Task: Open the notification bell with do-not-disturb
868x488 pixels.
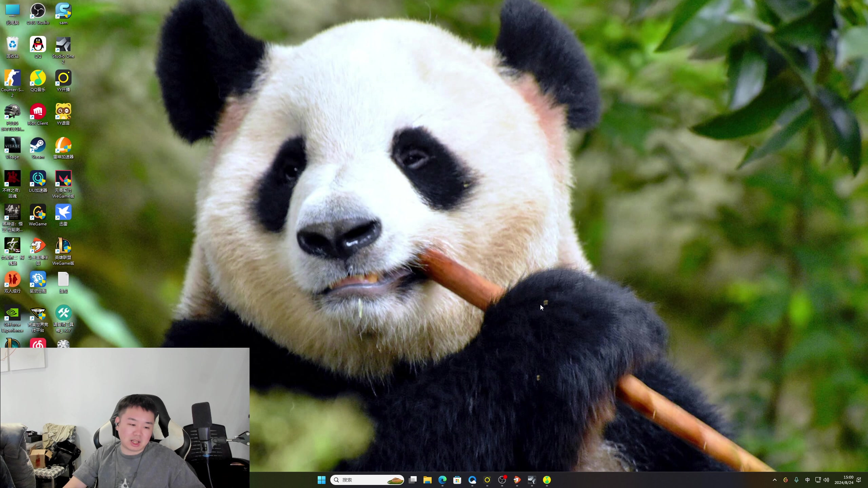Action: point(859,480)
